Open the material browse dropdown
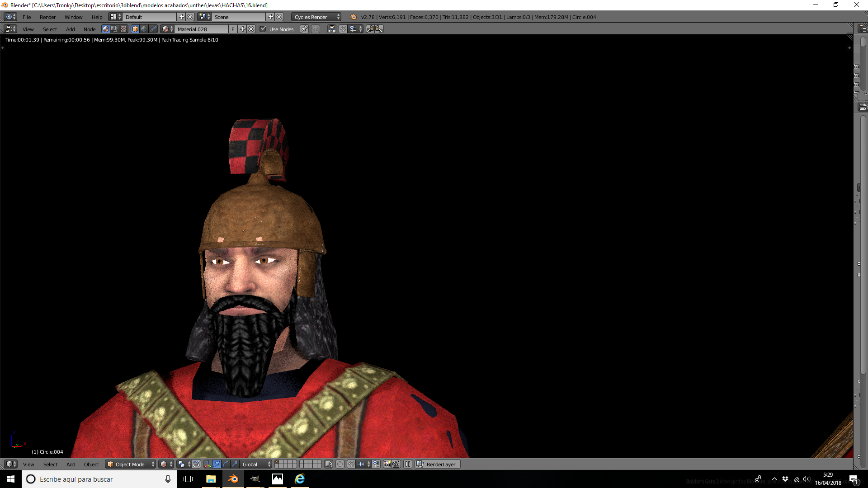This screenshot has width=868, height=488. pos(168,29)
